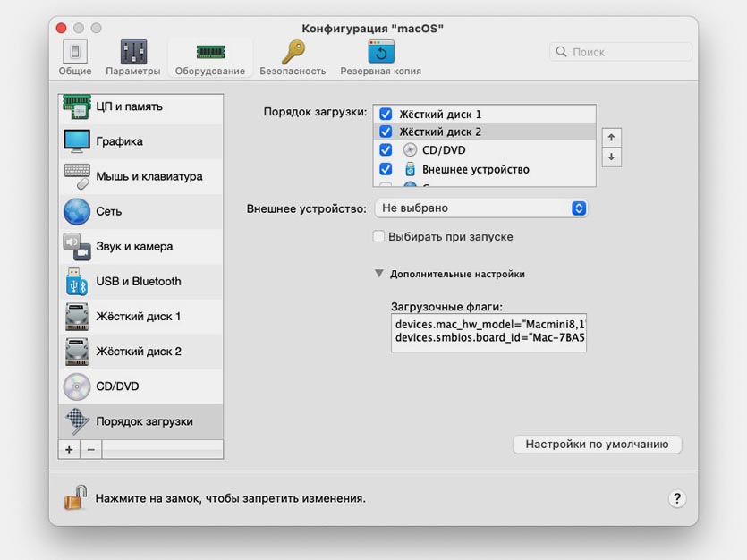The width and height of the screenshot is (747, 560).
Task: Click the USB и Bluetooth icon
Action: (x=77, y=282)
